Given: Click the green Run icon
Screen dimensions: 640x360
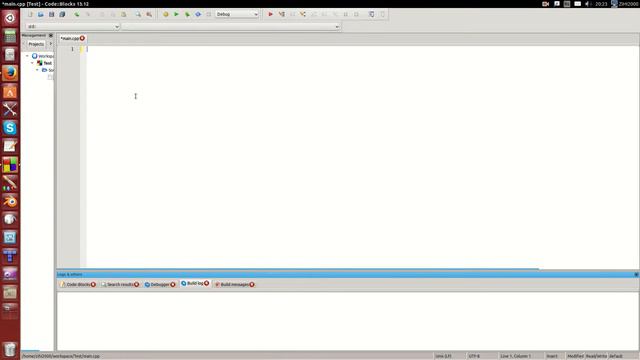Looking at the screenshot, I should click(x=176, y=14).
